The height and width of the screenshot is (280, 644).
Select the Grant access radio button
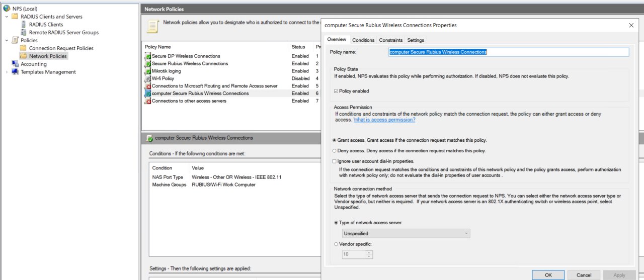(335, 140)
